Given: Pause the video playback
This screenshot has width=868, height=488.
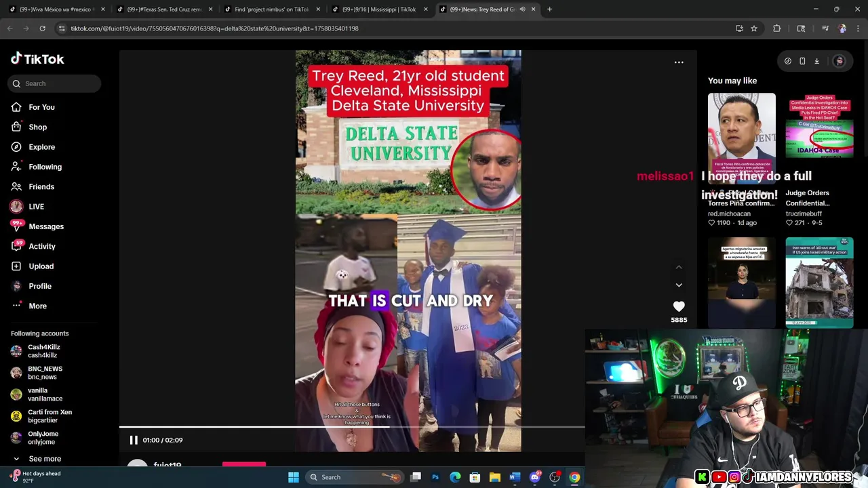Looking at the screenshot, I should click(134, 440).
